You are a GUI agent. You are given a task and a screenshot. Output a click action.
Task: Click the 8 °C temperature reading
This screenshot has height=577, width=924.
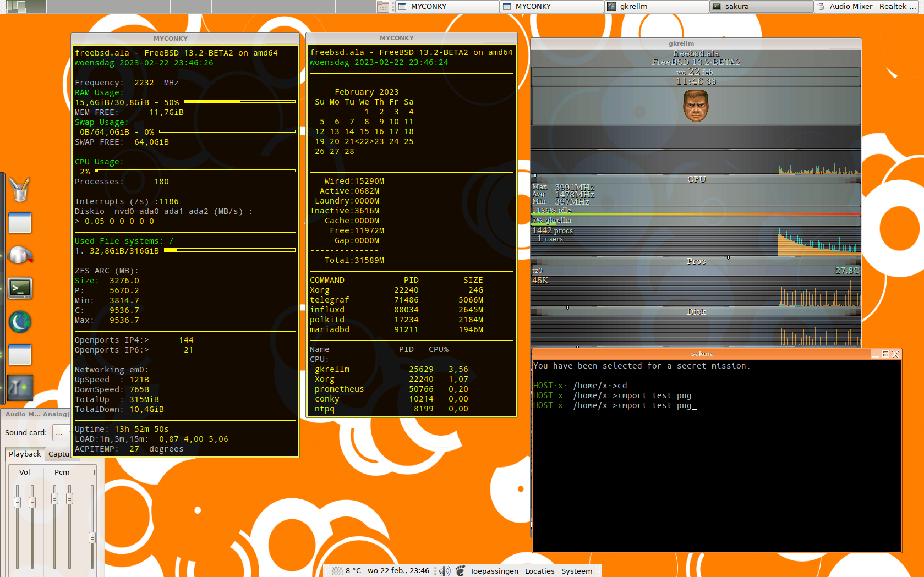[353, 571]
